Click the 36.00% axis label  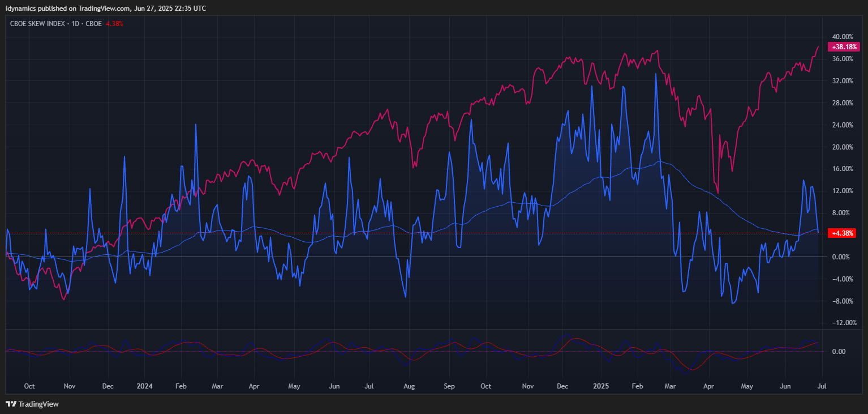[x=843, y=59]
